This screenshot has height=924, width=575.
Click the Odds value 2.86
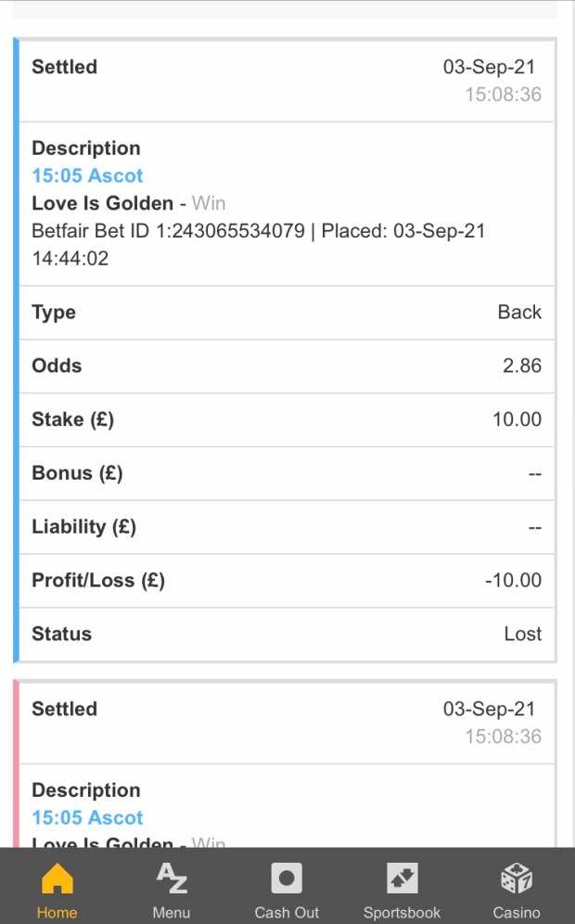[x=521, y=366]
